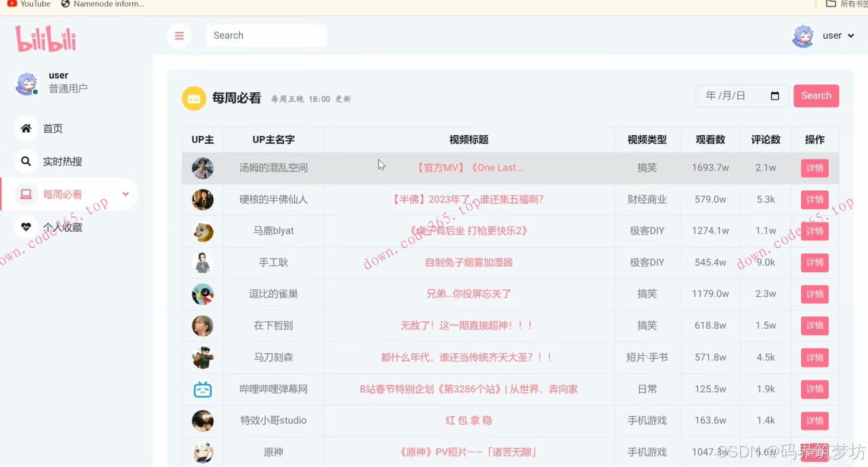Click the monitor icon beside 每周必看 in sidebar

[x=26, y=194]
